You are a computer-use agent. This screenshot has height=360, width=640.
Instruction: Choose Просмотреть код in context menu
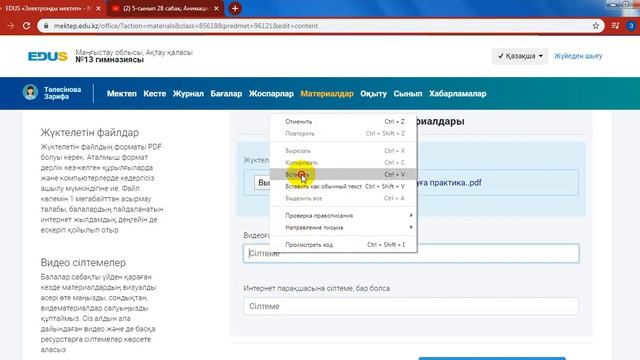(343, 244)
